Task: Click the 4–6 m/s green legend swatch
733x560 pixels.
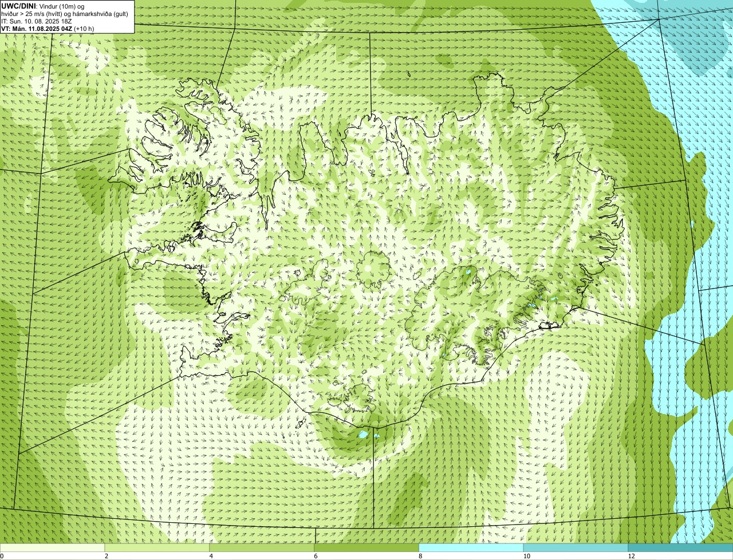Action: (262, 547)
